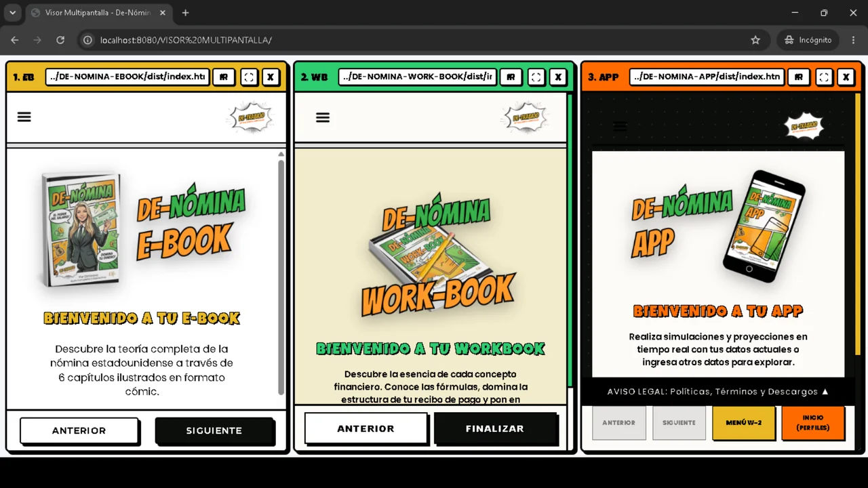Click ANTERIOR in the App panel

[x=619, y=422]
